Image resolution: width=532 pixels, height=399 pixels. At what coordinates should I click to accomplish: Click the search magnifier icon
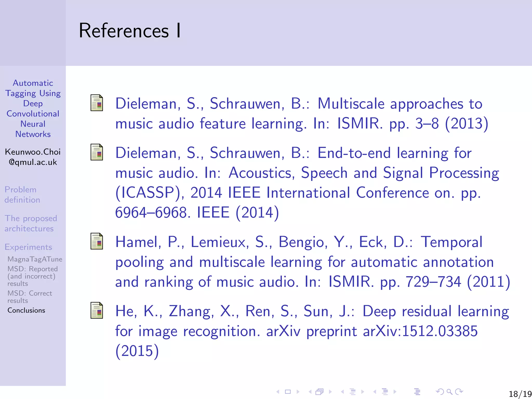449,392
